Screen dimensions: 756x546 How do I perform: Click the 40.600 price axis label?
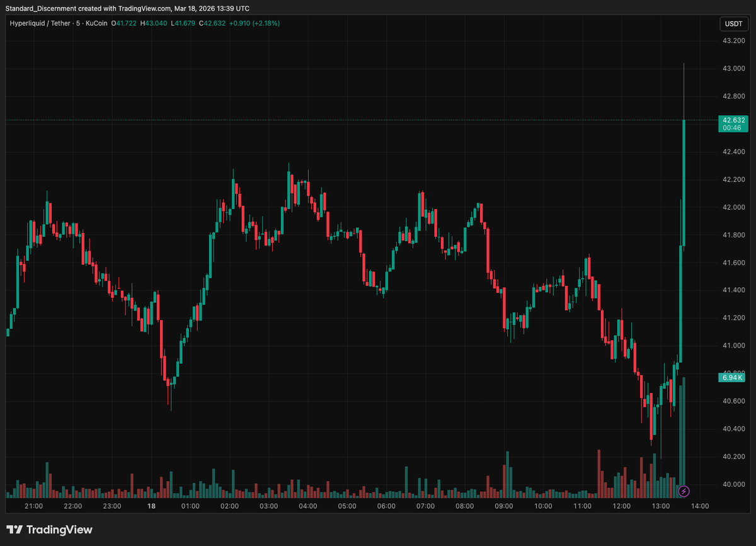pos(733,401)
